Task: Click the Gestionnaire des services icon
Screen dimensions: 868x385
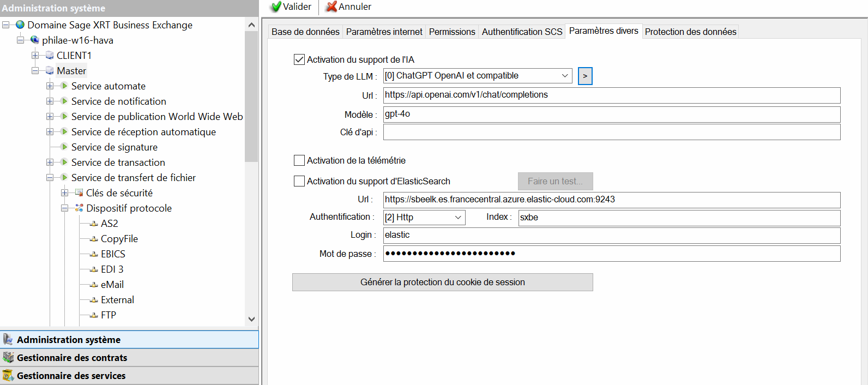Action: (8, 375)
